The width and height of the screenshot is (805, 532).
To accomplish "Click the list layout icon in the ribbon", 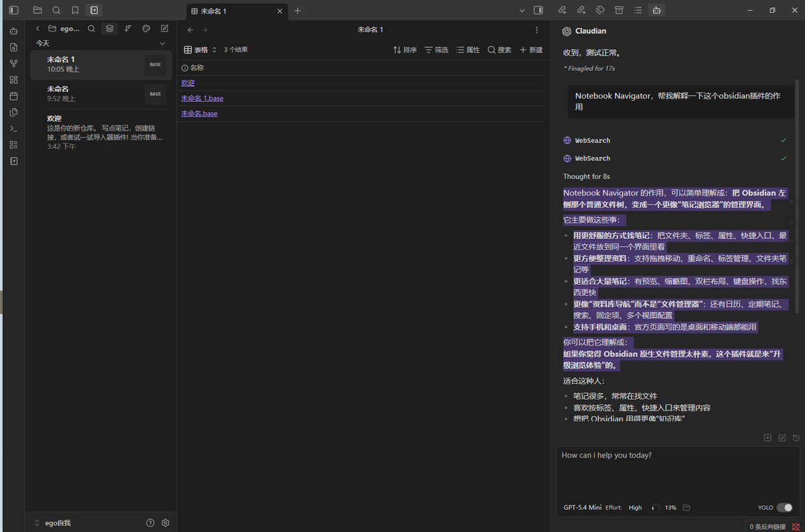I will click(14, 145).
